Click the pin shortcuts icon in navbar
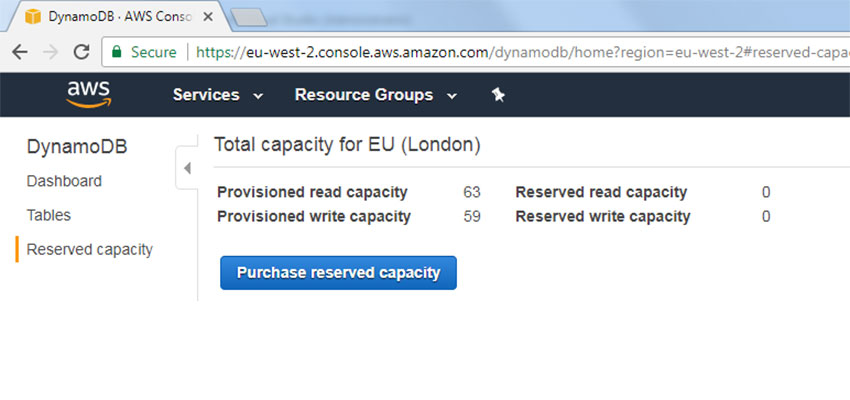Viewport: 850px width, 400px height. click(498, 95)
